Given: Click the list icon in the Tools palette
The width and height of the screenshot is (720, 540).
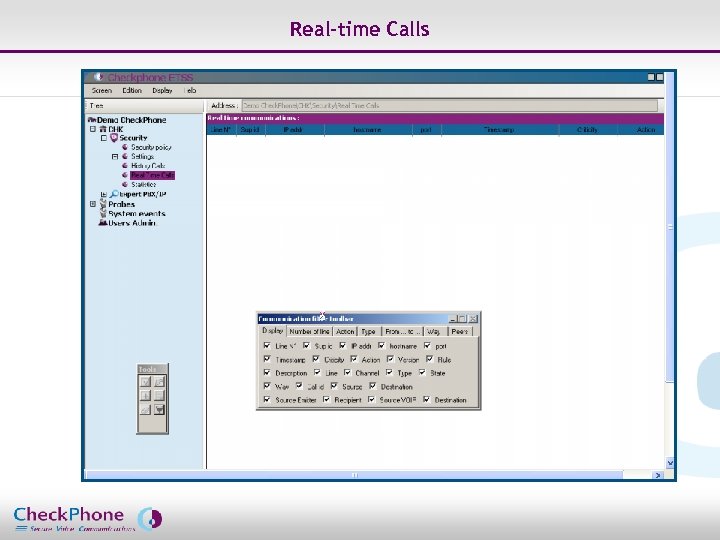Looking at the screenshot, I should [x=159, y=396].
